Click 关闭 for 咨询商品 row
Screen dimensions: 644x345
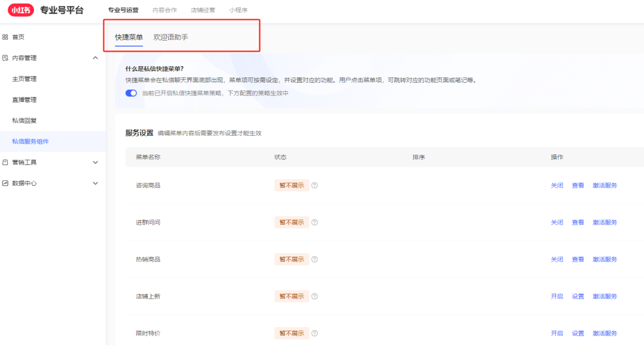[556, 185]
